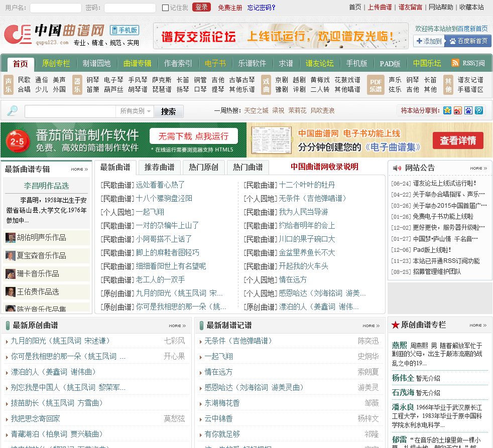
Task: Open 中国曲谱网收录说明 link
Action: click(324, 167)
